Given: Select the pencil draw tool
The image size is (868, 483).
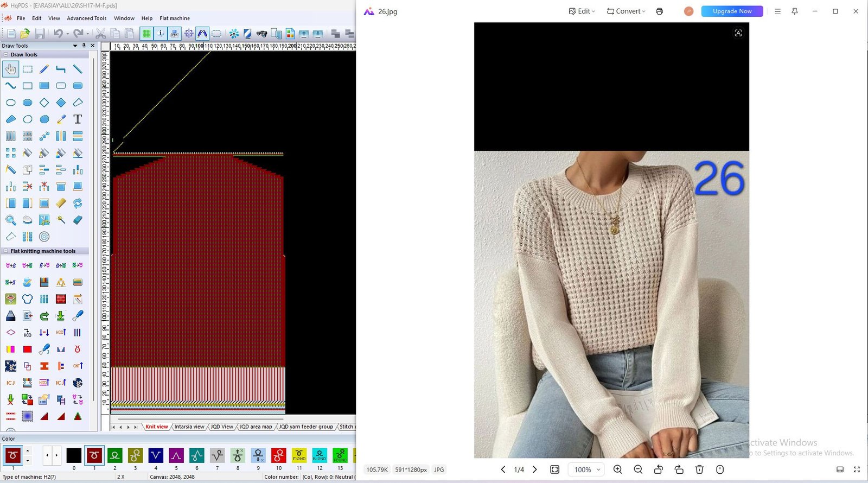Looking at the screenshot, I should point(44,69).
